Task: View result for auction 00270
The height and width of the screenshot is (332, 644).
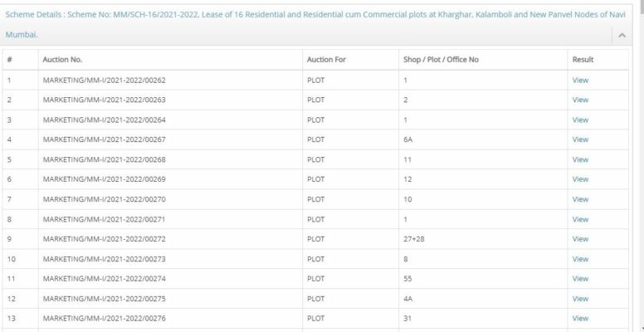Action: 580,199
